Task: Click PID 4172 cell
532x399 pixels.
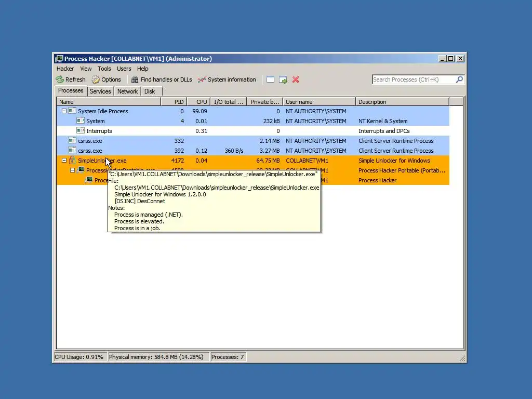Action: (178, 161)
